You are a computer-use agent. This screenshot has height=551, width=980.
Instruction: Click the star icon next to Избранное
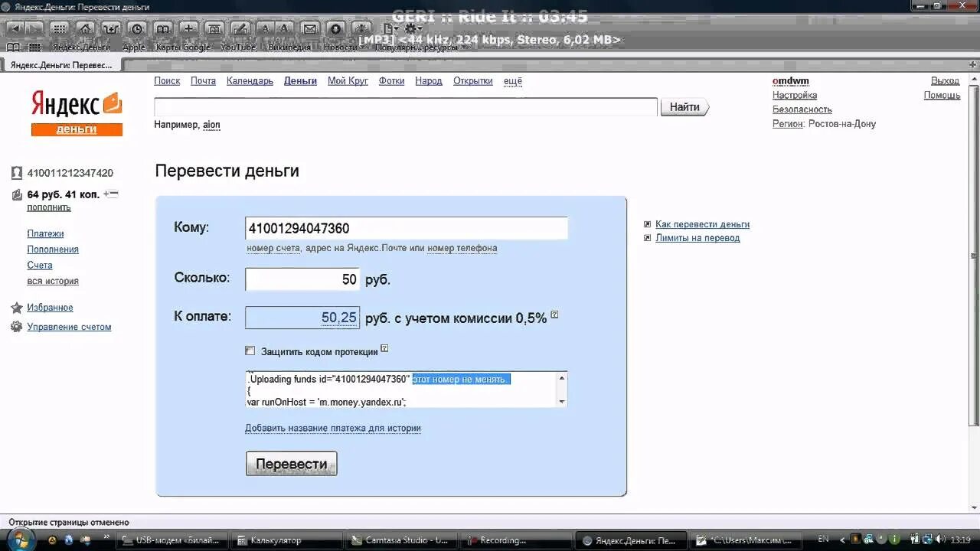[x=17, y=308]
